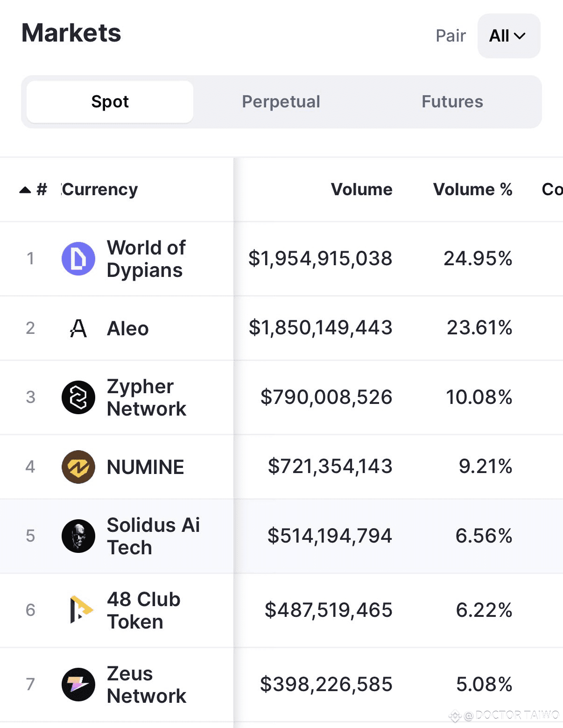The image size is (563, 728).
Task: Open the NUMINE currency name link
Action: coord(146,467)
